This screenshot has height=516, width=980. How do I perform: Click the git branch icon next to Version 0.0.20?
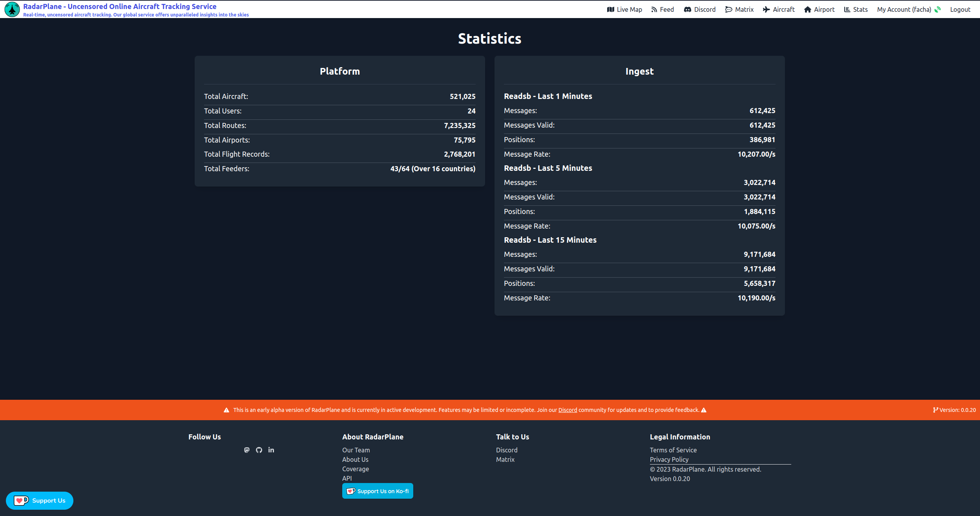(x=936, y=410)
